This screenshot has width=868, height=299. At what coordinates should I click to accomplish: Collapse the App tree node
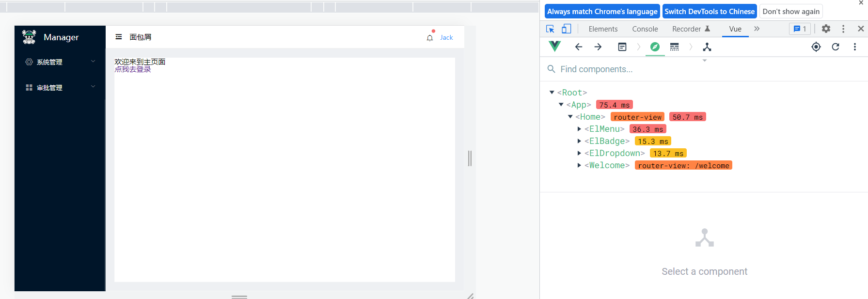point(561,105)
